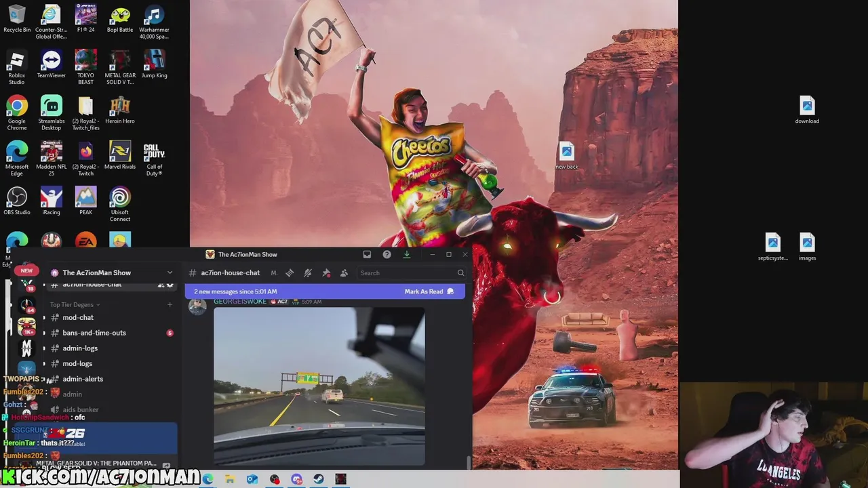Click GEORGEISWOKE username in chat
Screen dimensions: 868x488
[x=240, y=302]
